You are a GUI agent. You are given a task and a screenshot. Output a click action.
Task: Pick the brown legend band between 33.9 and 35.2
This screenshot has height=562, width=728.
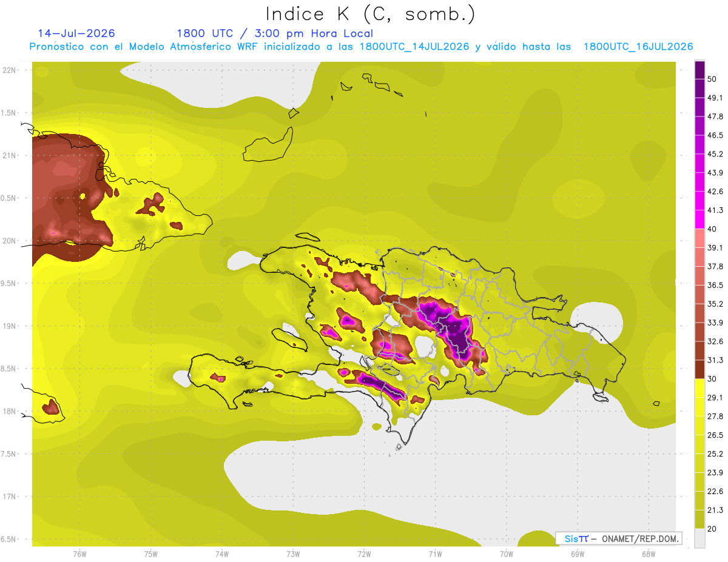tap(699, 313)
